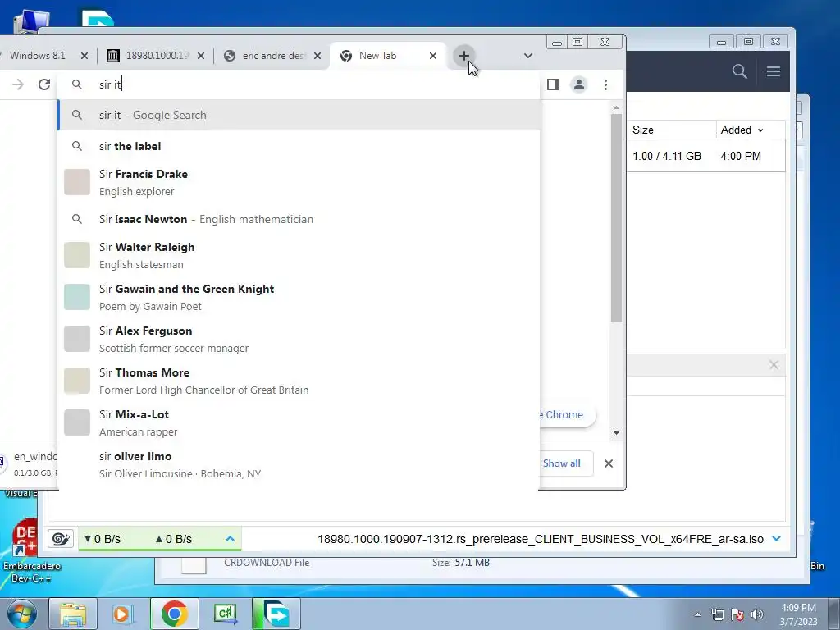Click CRDOWNLOAD file icon in Explorer
This screenshot has width=840, height=630.
pos(194,566)
